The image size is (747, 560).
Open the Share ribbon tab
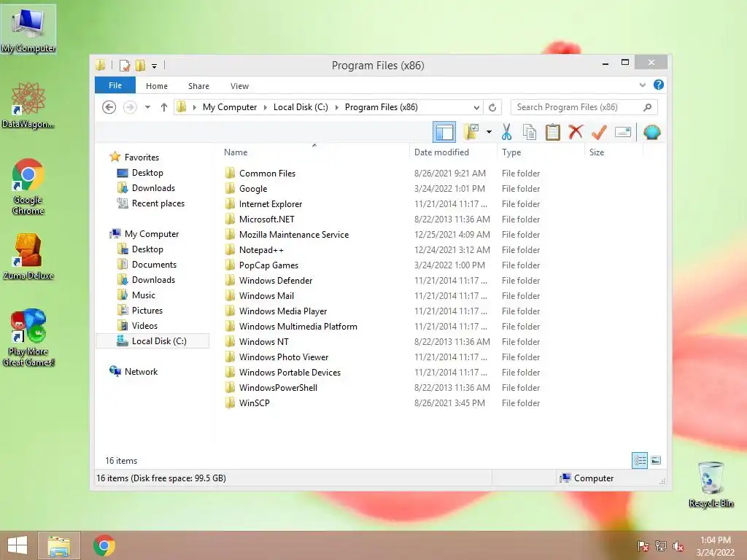198,86
